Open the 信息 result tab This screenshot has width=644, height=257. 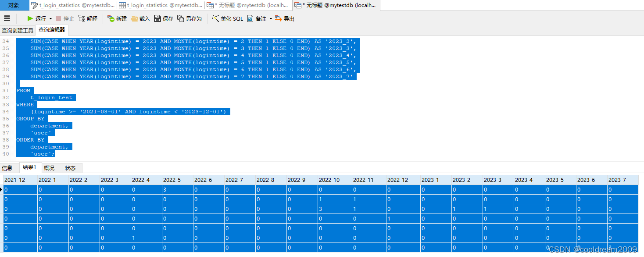coord(7,168)
